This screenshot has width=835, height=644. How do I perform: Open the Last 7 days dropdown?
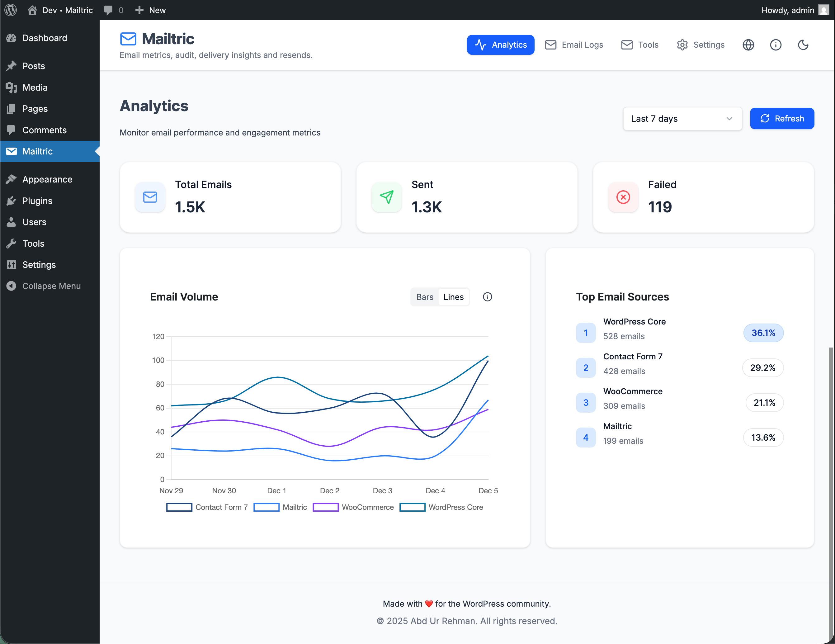(682, 119)
